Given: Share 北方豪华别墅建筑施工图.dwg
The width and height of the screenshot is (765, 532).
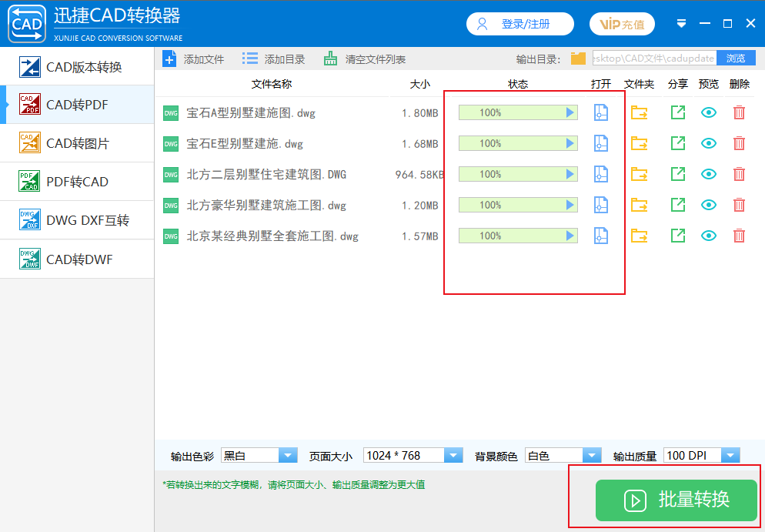Looking at the screenshot, I should click(x=678, y=205).
